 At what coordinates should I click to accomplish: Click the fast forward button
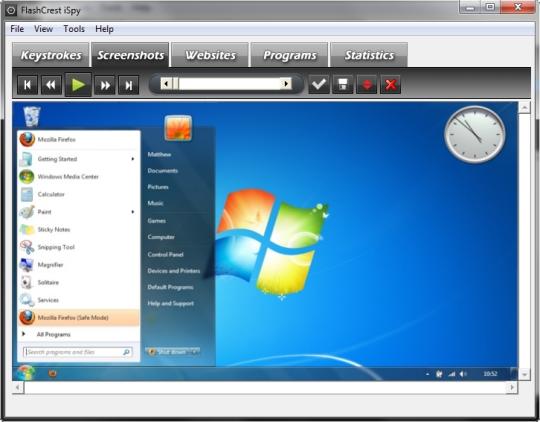(105, 85)
